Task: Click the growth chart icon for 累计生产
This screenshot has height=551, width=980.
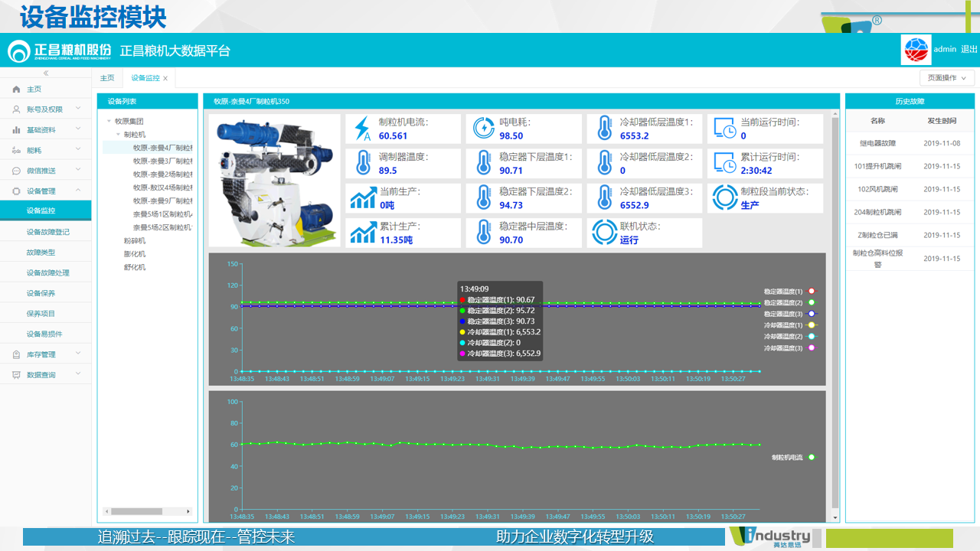Action: pos(362,233)
